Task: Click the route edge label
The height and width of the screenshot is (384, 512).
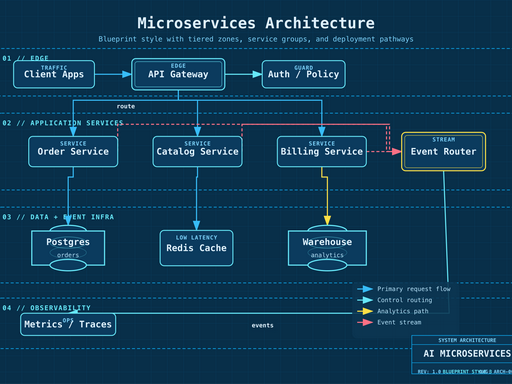Action: pyautogui.click(x=126, y=106)
